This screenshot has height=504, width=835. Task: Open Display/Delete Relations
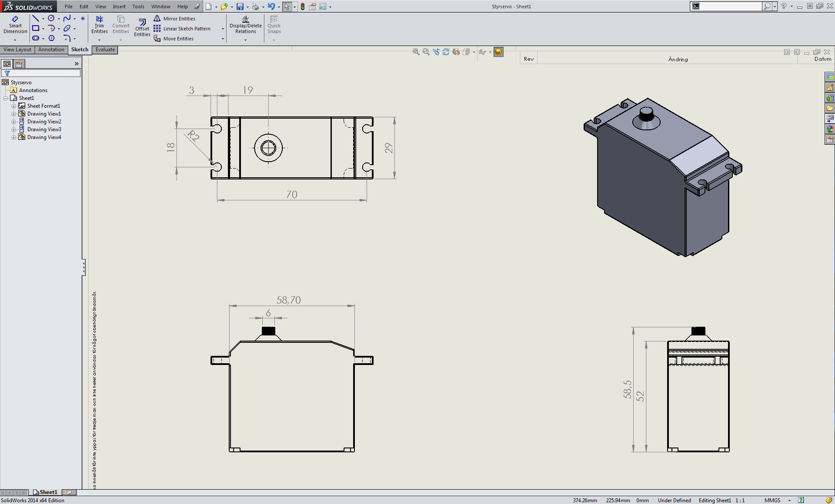point(246,25)
